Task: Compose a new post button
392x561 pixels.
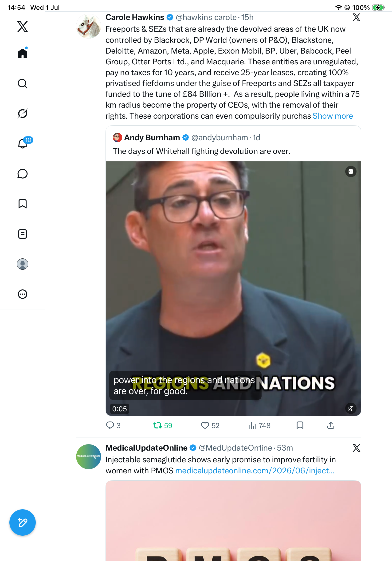Action: [x=23, y=522]
